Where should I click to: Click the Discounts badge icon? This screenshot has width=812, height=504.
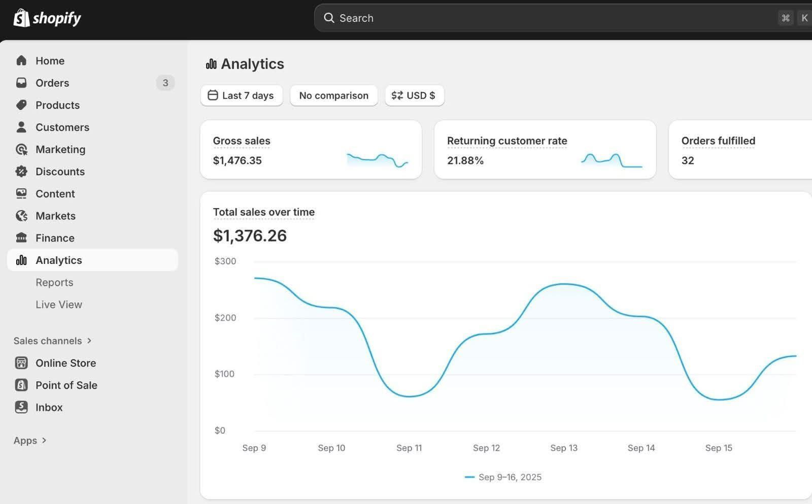tap(21, 172)
